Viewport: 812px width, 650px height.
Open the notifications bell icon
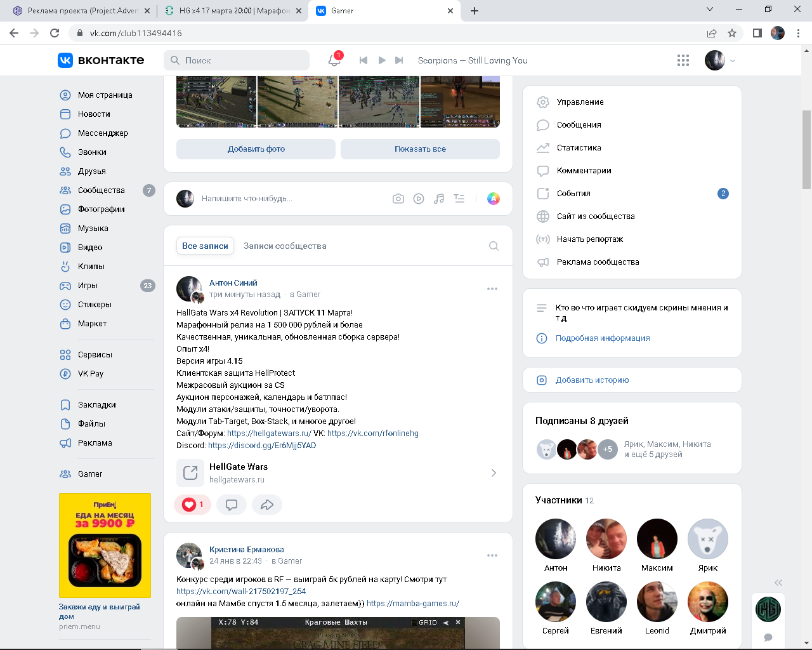(334, 60)
